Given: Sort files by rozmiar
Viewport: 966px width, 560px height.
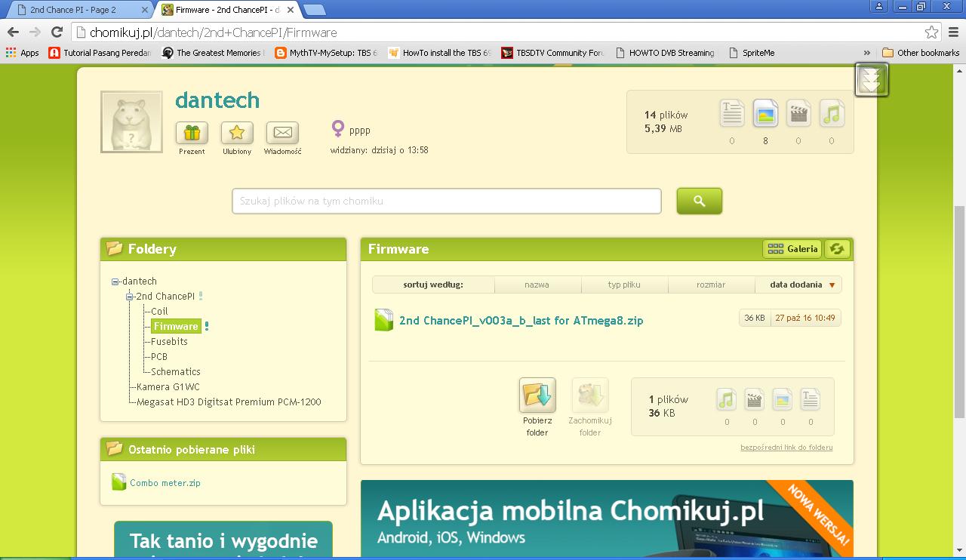Looking at the screenshot, I should click(x=711, y=285).
